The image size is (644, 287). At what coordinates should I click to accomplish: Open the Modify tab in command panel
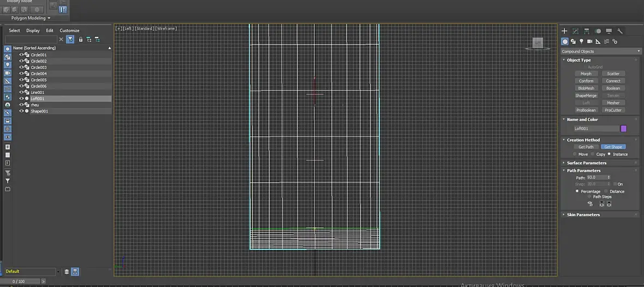[x=575, y=31]
